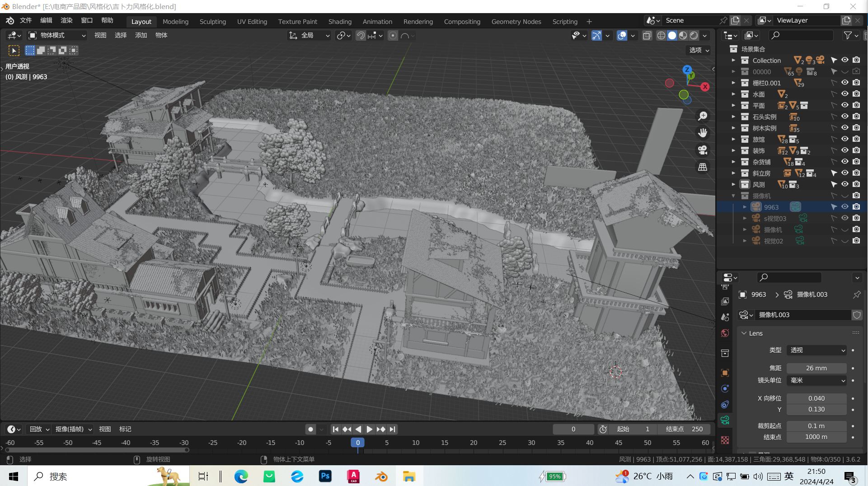Click the zoom magnifier viewport gizmo

click(703, 116)
